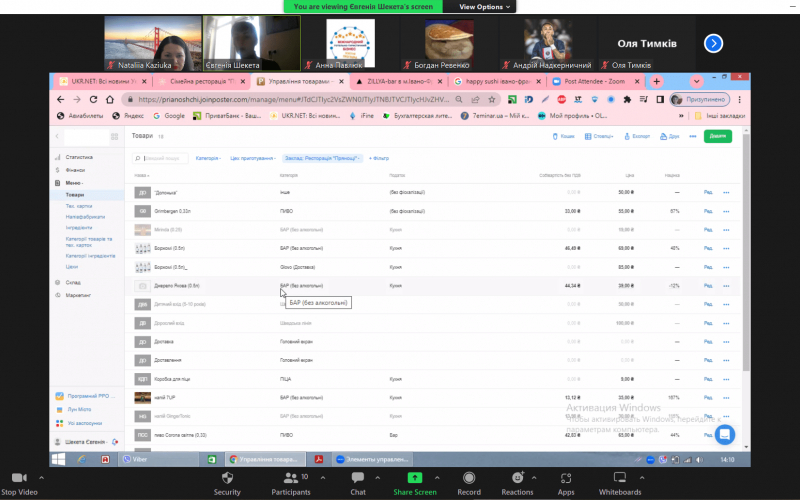Open the Стовпці columns dropdown
The height and width of the screenshot is (500, 800).
click(x=599, y=136)
